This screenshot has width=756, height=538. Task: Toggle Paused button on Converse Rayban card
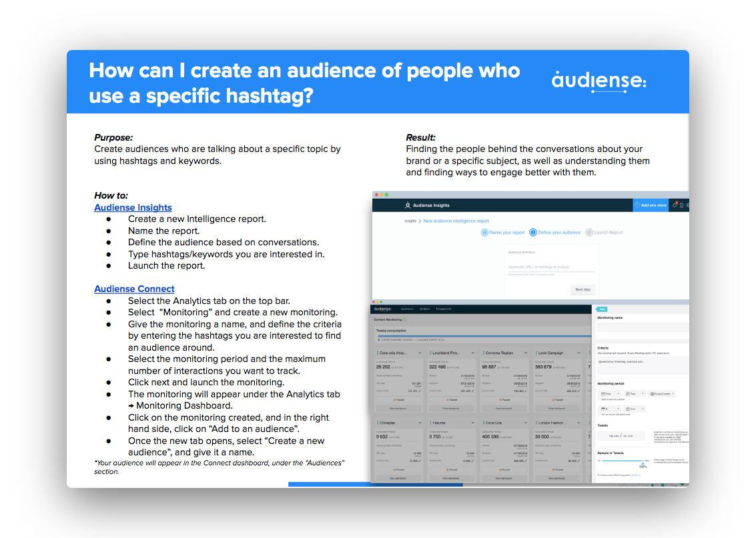coord(505,400)
